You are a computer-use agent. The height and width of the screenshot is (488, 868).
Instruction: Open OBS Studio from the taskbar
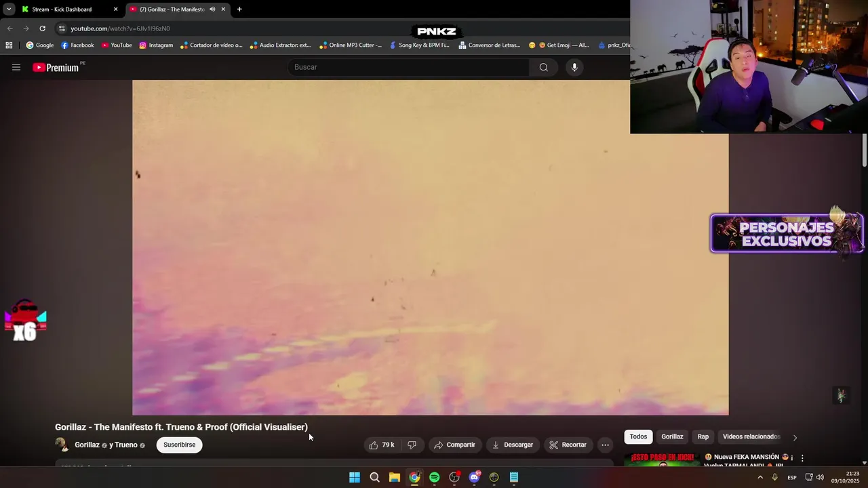[454, 477]
